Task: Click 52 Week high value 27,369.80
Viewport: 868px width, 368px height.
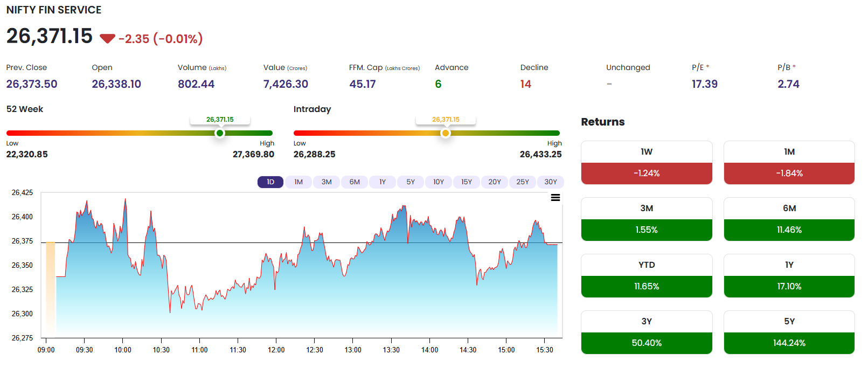Action: coord(253,154)
